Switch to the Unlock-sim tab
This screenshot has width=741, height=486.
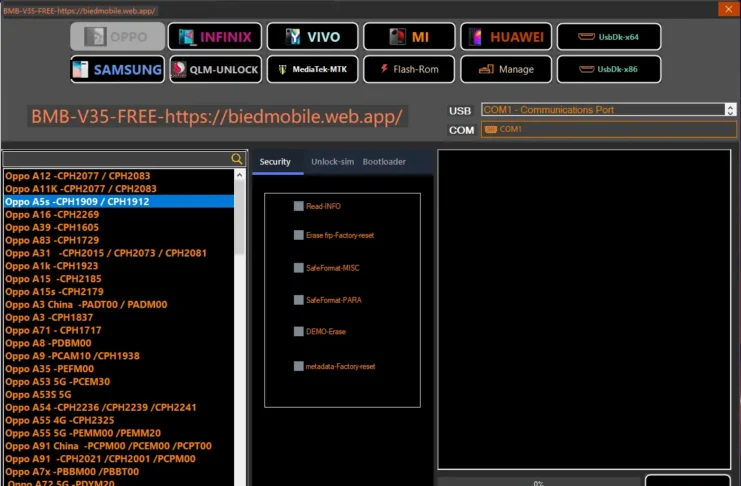point(332,162)
